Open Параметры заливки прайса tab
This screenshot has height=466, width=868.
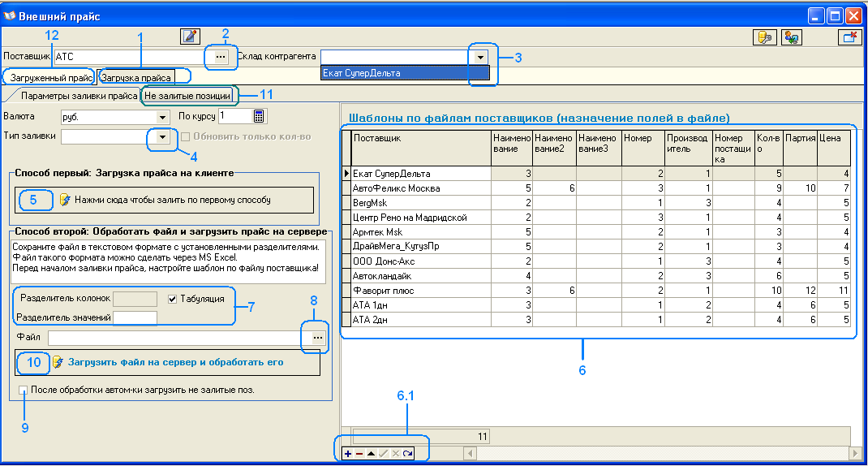79,96
